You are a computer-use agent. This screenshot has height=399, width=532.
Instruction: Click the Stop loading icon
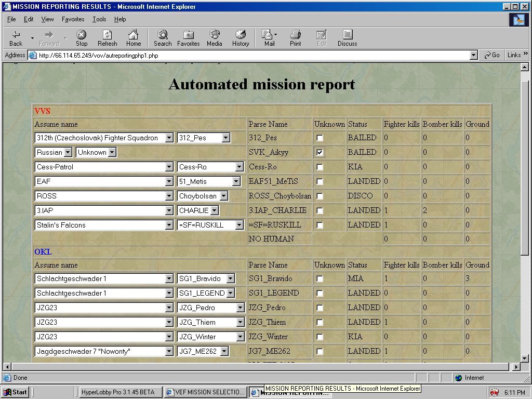[x=82, y=35]
